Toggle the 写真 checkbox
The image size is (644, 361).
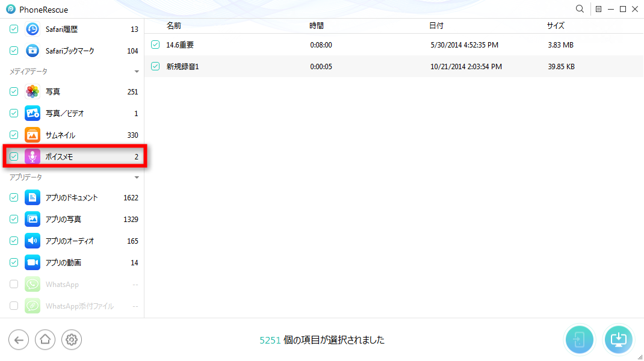(14, 91)
